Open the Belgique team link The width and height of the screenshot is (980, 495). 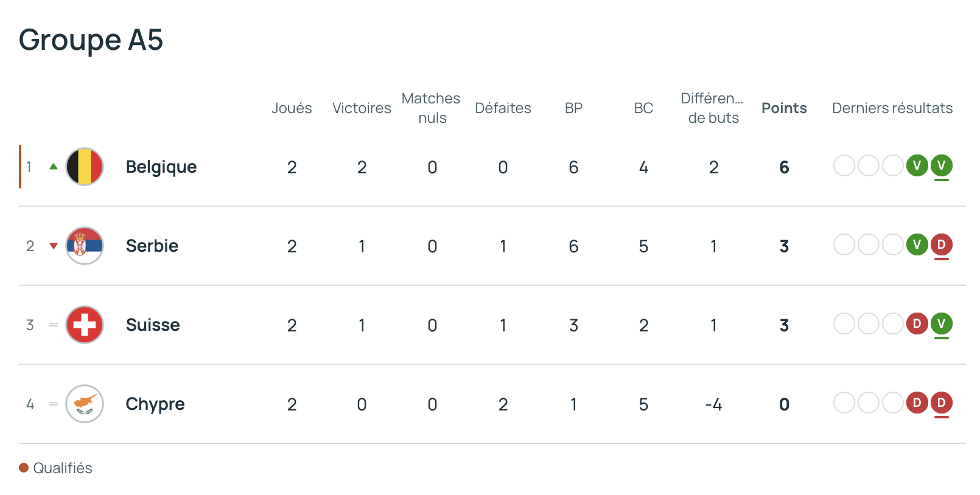point(161,167)
